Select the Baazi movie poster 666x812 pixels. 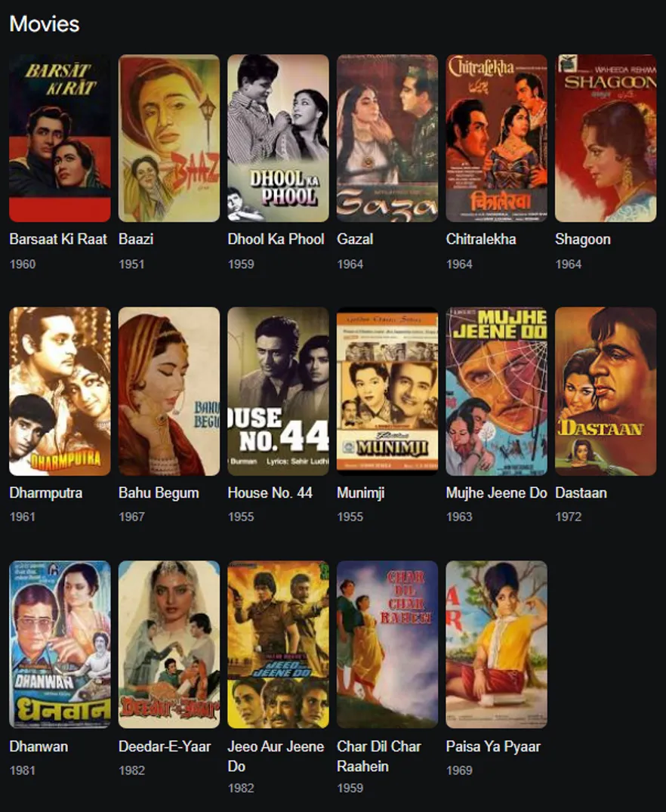169,138
